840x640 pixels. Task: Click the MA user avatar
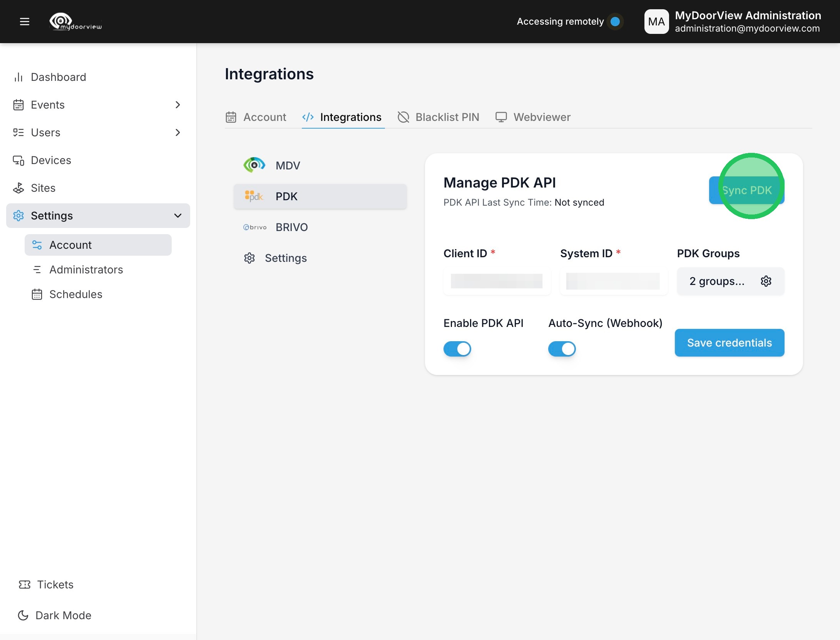656,22
